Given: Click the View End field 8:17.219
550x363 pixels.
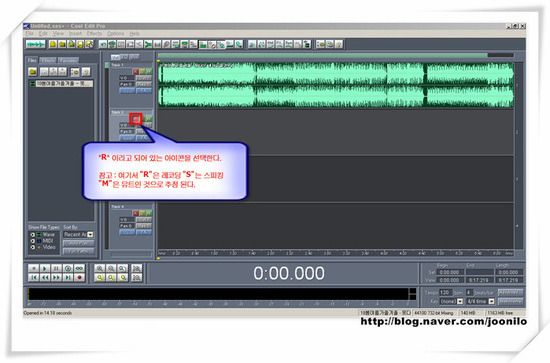Looking at the screenshot, I should click(x=479, y=280).
